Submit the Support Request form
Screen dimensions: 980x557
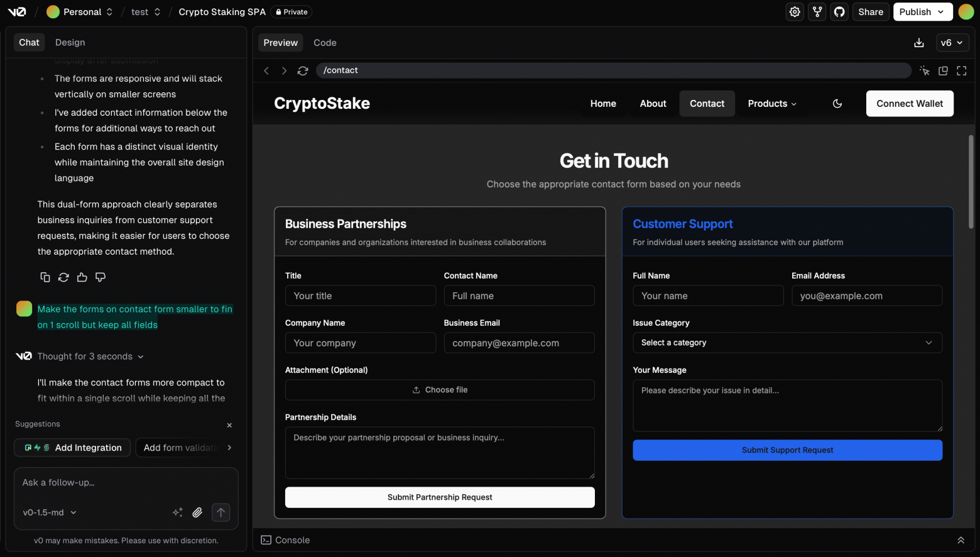click(787, 450)
